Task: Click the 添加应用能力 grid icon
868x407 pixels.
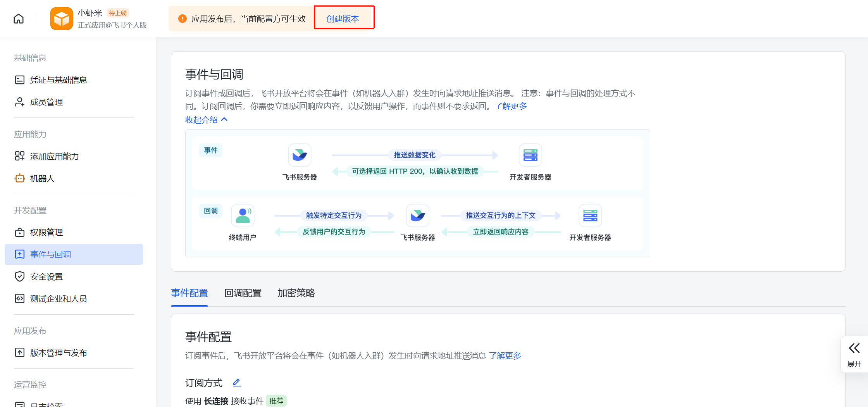Action: 19,156
